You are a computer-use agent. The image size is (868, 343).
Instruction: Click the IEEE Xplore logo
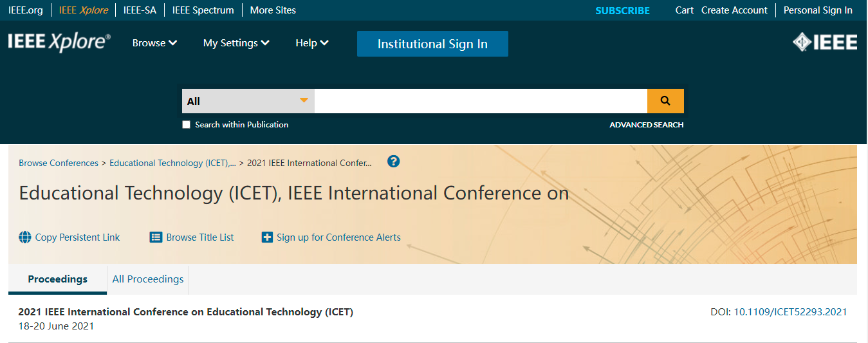point(59,42)
